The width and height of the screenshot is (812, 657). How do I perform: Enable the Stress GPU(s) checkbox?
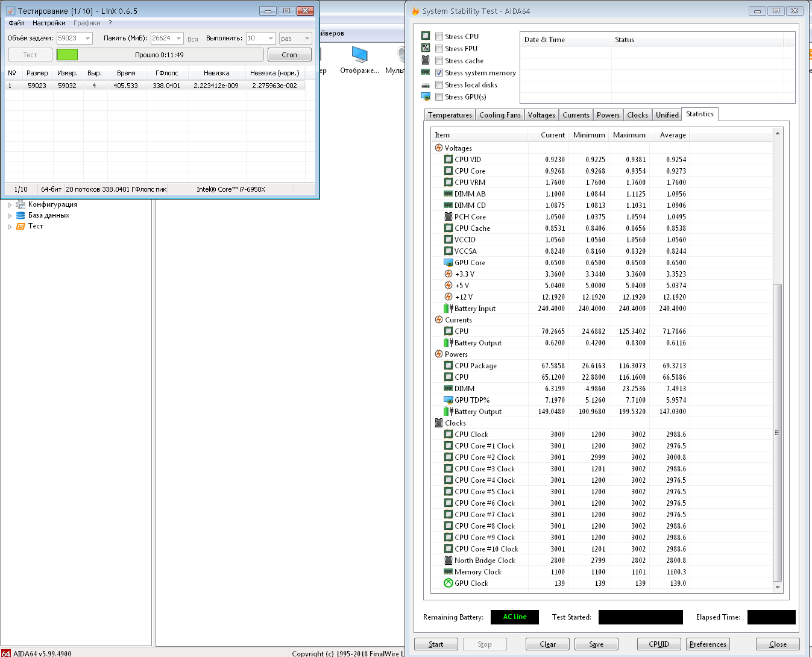[x=439, y=97]
